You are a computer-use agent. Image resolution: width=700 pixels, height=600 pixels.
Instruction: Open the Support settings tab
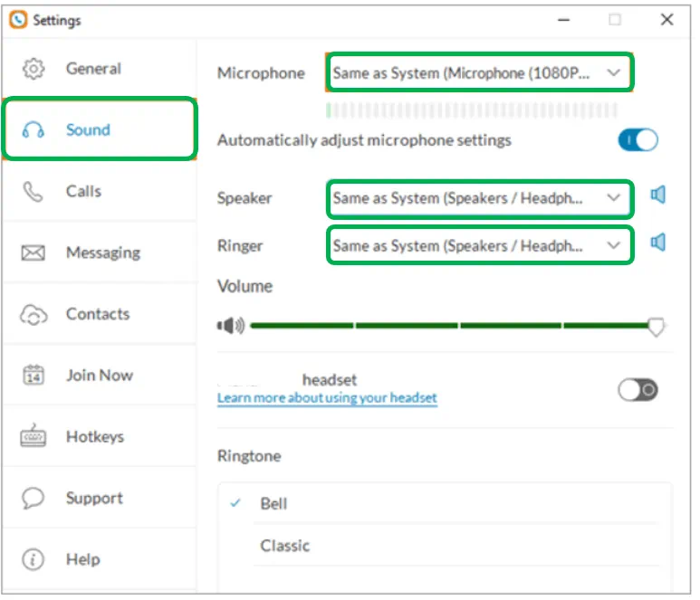pos(93,499)
